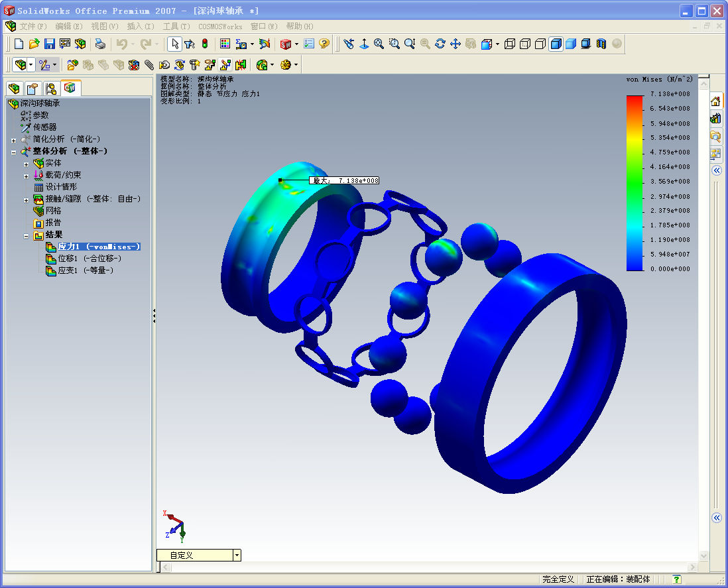
Task: Click the paperclip Mate icon
Action: (149, 65)
